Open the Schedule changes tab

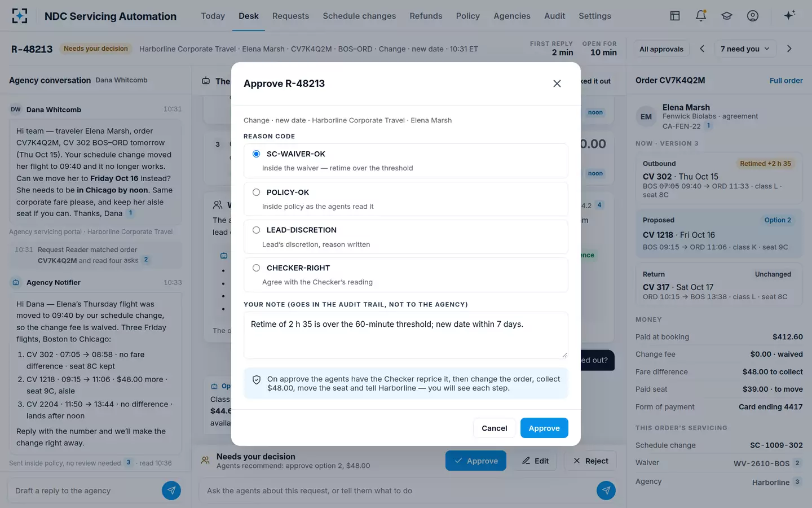tap(359, 16)
